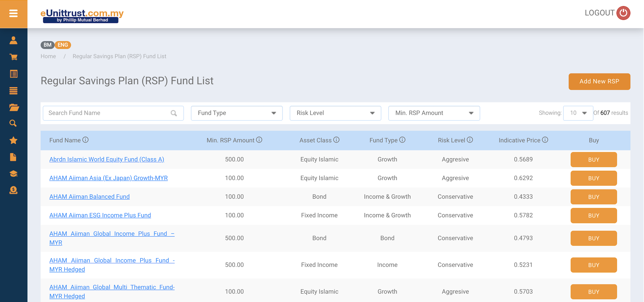644x302 pixels.
Task: Expand the Fund Type filter dropdown
Action: (236, 113)
